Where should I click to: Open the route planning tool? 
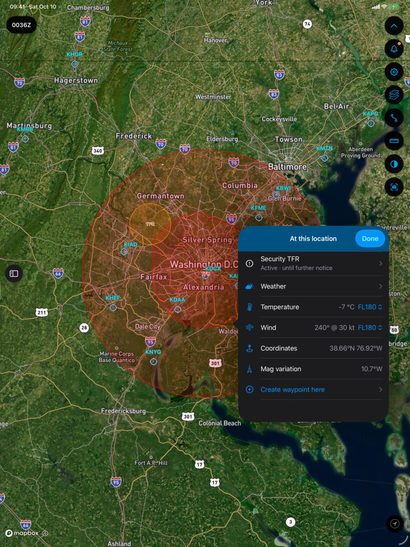point(394,118)
